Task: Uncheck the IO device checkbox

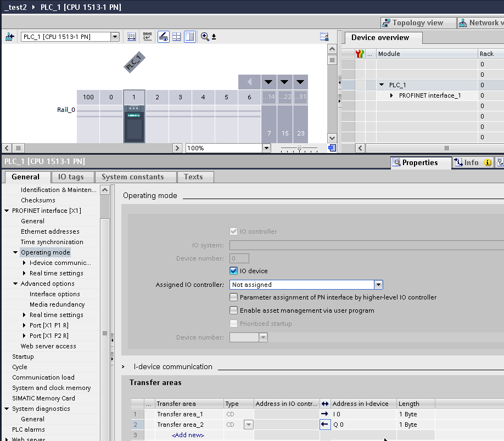Action: coord(234,271)
